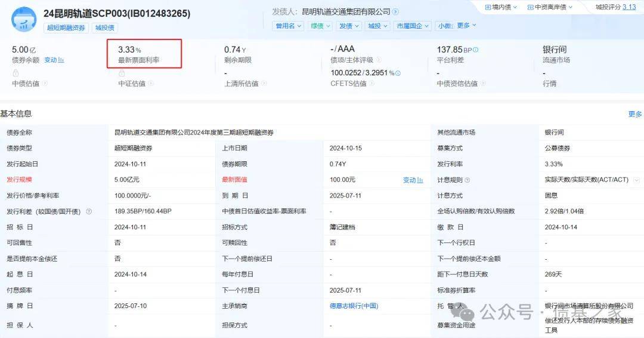644x338 pixels.
Task: Click -/AAA rating value
Action: pyautogui.click(x=342, y=49)
